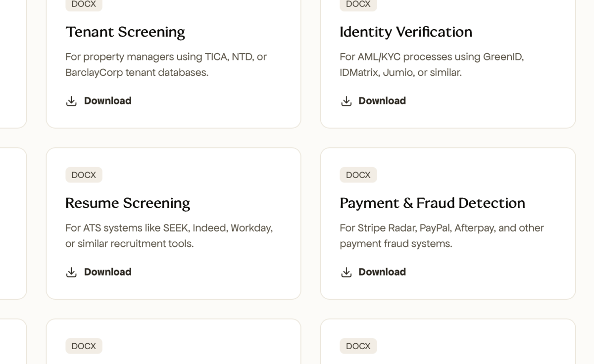Image resolution: width=594 pixels, height=364 pixels.
Task: Click the DOCX badge on Resume Screening card
Action: point(84,175)
